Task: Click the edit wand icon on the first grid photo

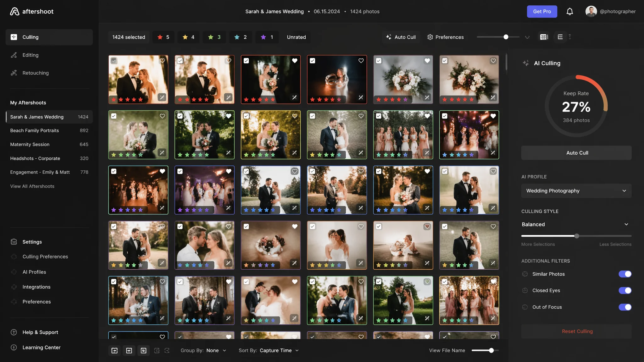Action: (x=162, y=97)
